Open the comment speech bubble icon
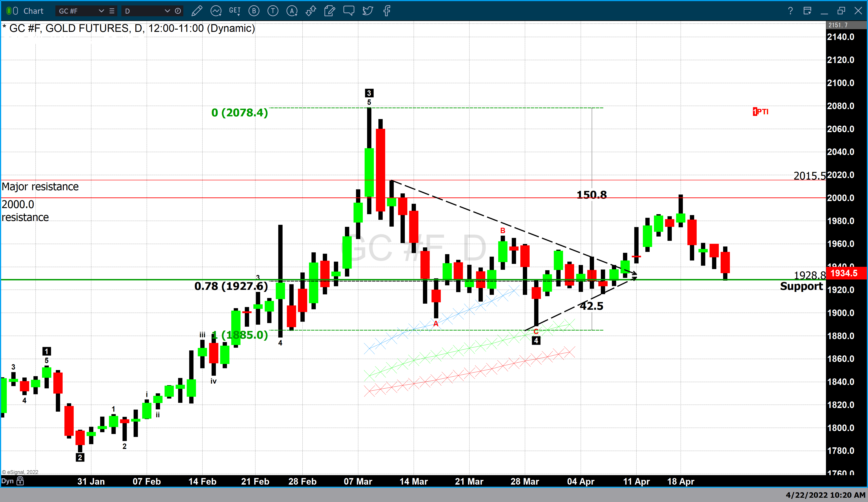This screenshot has height=502, width=868. [349, 11]
